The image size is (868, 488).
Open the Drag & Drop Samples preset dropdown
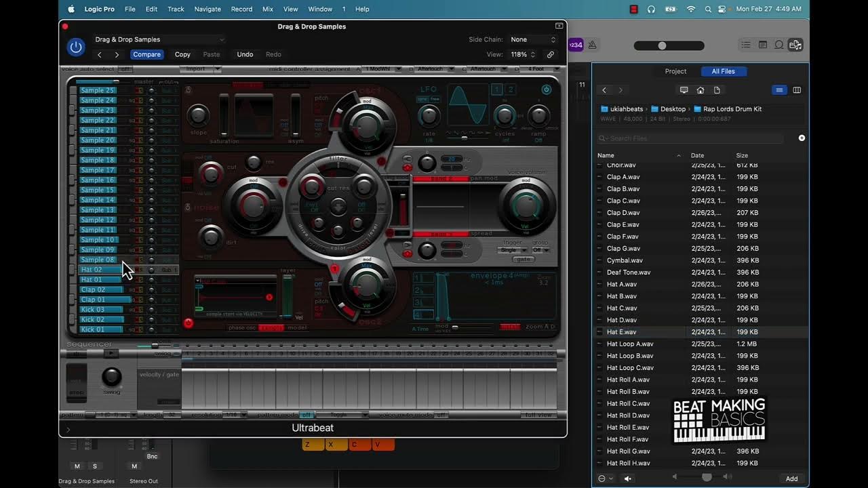tap(159, 39)
